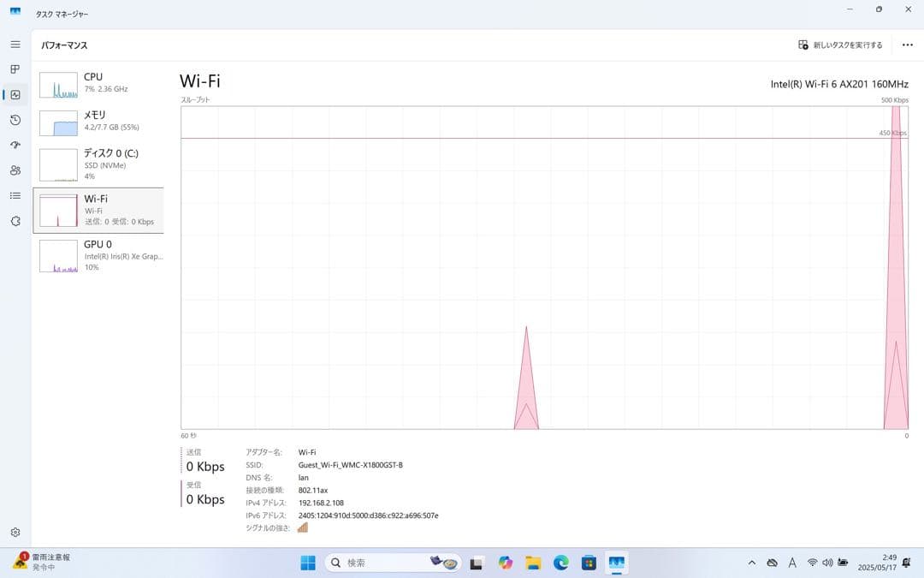Click the IPv6 address value
Image resolution: width=924 pixels, height=578 pixels.
coord(368,515)
